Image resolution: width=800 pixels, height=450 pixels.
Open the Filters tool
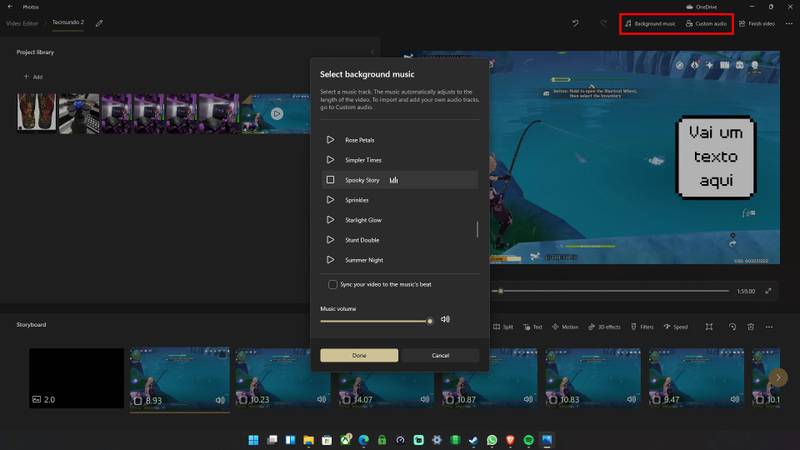(x=642, y=327)
